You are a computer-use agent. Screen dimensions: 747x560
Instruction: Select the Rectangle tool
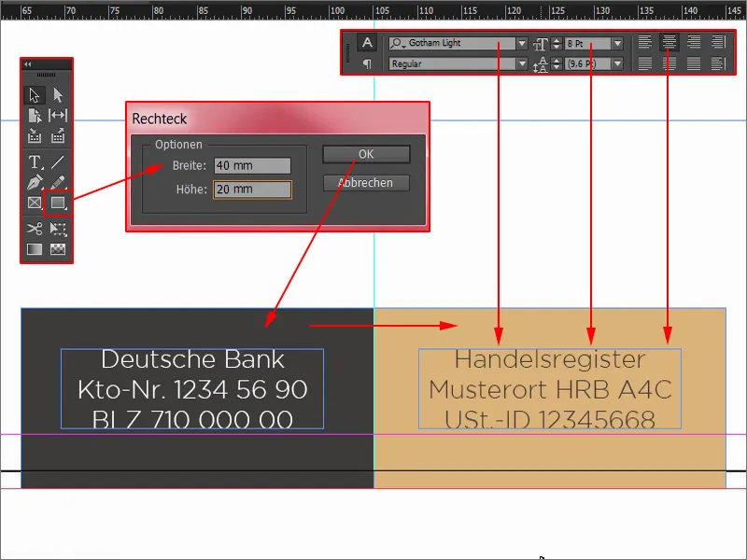(x=58, y=203)
